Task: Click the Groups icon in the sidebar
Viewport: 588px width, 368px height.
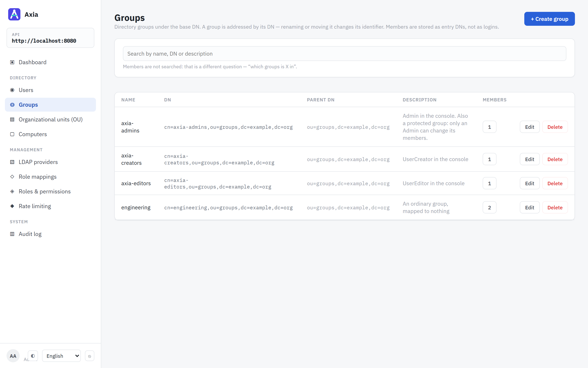Action: click(12, 105)
